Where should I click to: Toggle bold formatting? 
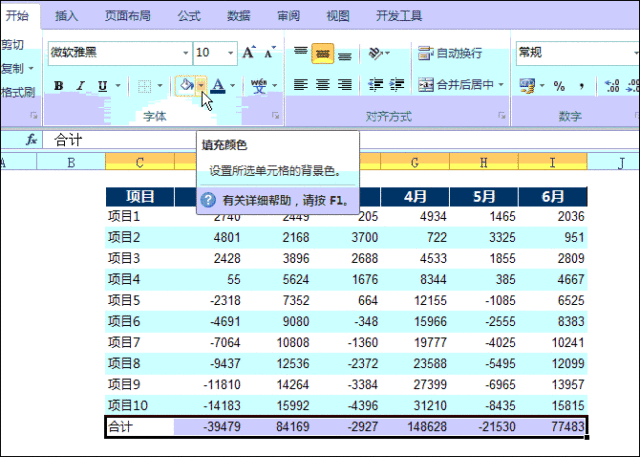click(59, 86)
